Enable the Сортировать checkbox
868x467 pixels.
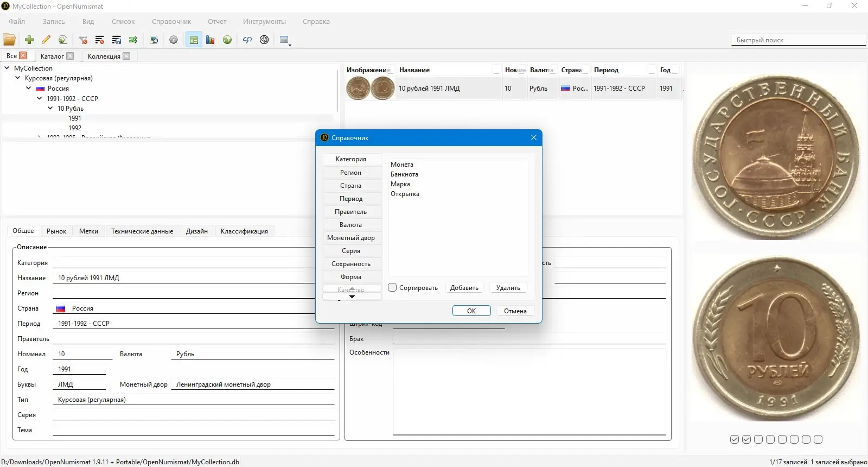coord(393,288)
